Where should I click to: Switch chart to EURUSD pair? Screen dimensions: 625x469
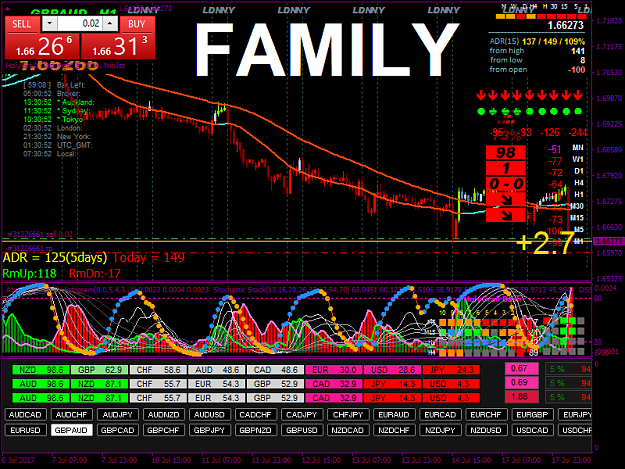pyautogui.click(x=26, y=430)
